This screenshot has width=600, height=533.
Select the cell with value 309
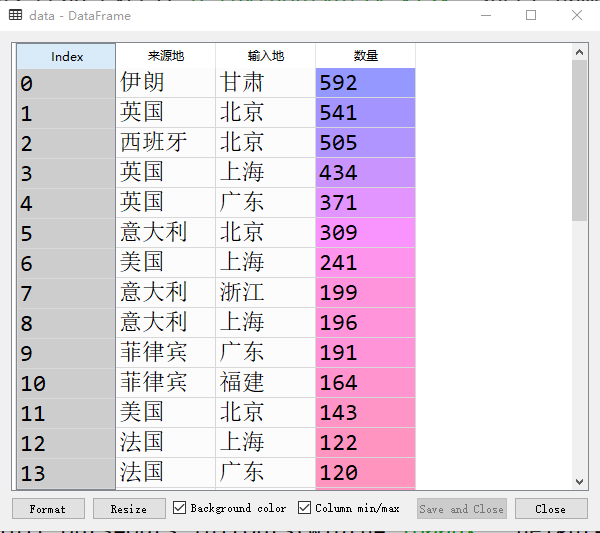coord(365,233)
